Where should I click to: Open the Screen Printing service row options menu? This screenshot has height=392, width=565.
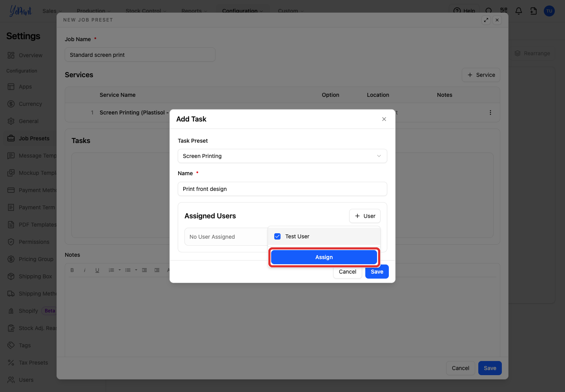490,113
